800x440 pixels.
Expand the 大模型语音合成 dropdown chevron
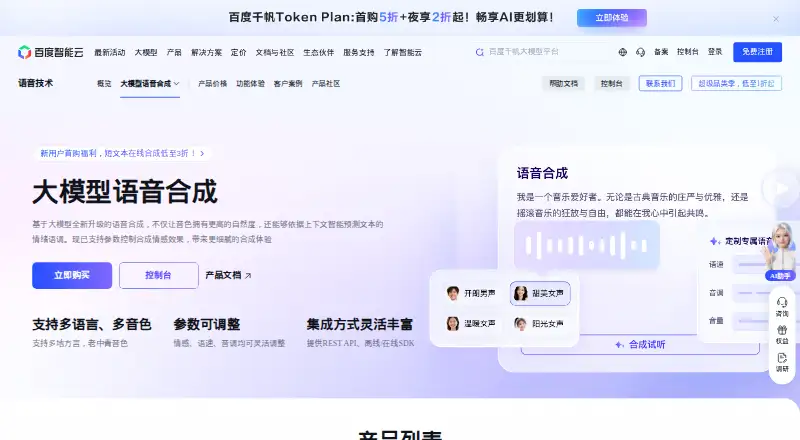[x=177, y=84]
